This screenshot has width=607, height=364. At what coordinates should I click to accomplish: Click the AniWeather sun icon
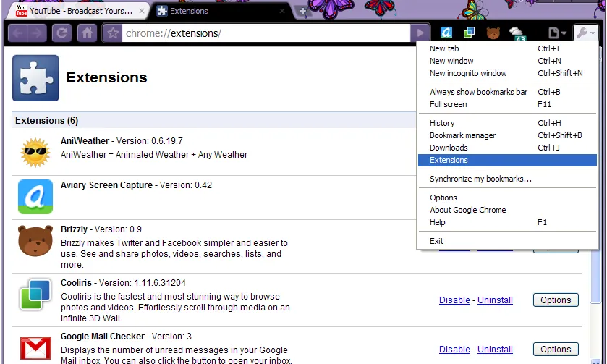[35, 152]
